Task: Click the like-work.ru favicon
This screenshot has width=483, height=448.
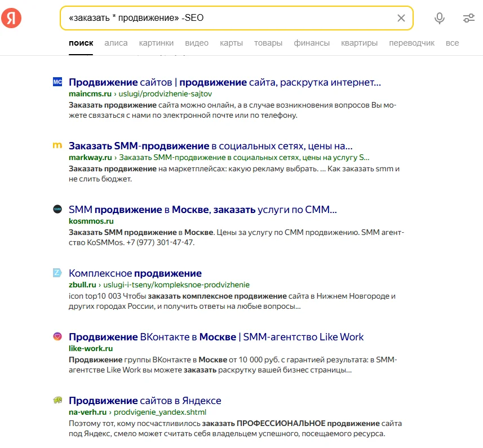Action: coord(57,337)
